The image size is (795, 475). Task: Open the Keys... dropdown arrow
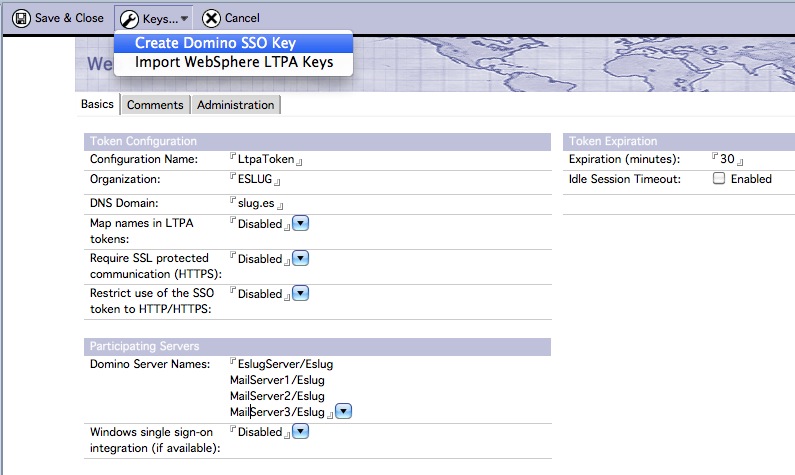click(x=184, y=19)
